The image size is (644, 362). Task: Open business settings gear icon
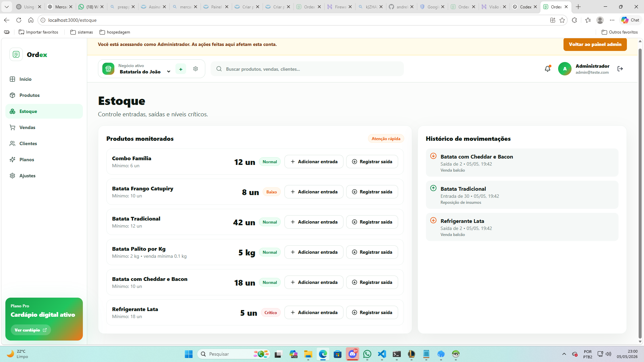tap(196, 69)
